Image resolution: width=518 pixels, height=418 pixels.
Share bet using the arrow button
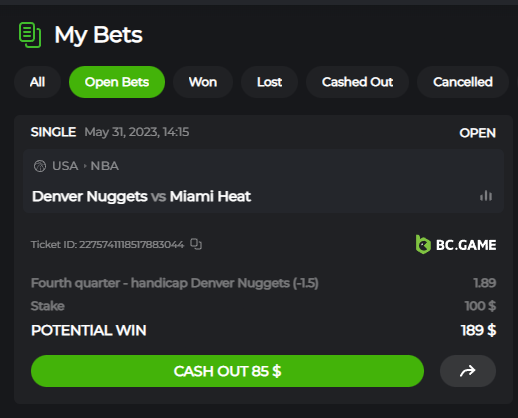468,371
